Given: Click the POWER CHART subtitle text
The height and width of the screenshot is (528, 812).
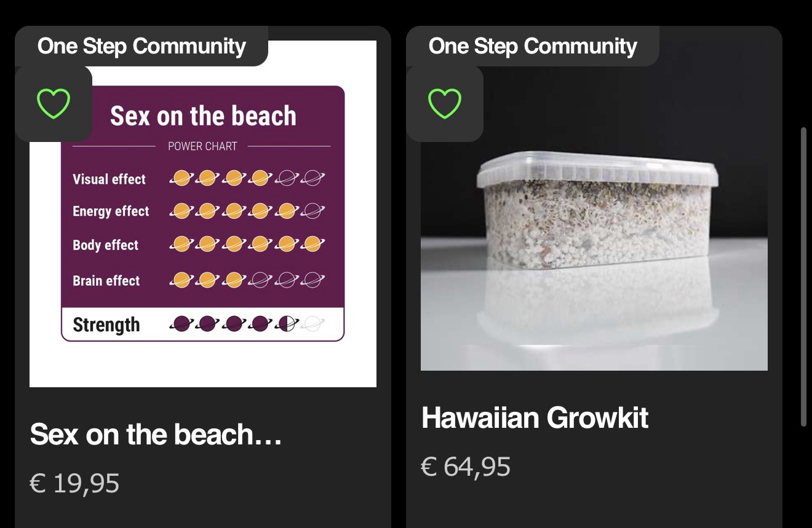Looking at the screenshot, I should (x=202, y=146).
